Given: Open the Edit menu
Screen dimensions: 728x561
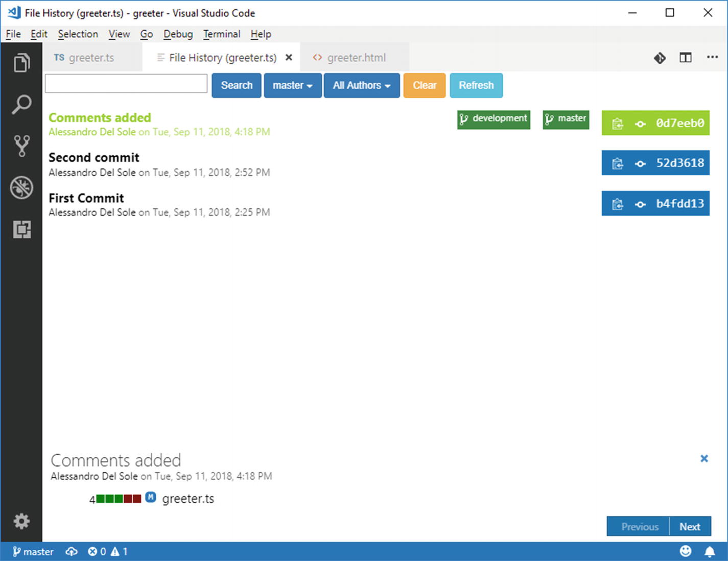Looking at the screenshot, I should tap(39, 34).
